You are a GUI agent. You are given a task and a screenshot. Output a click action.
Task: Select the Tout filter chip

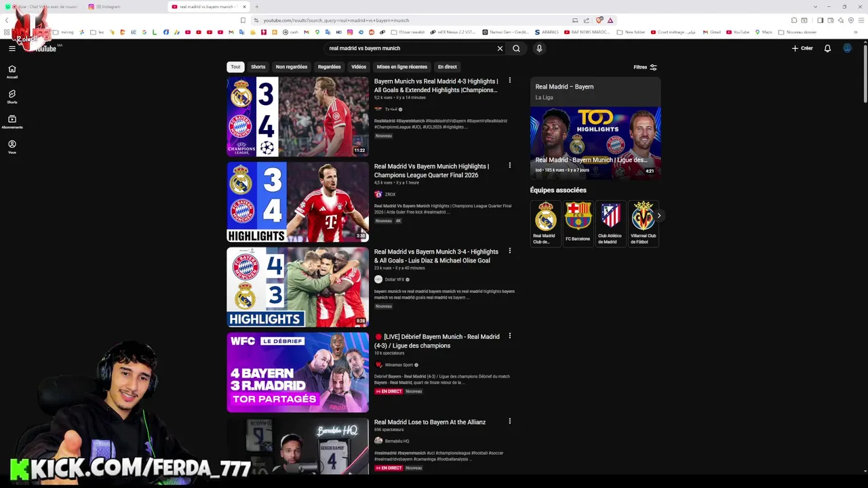[235, 67]
